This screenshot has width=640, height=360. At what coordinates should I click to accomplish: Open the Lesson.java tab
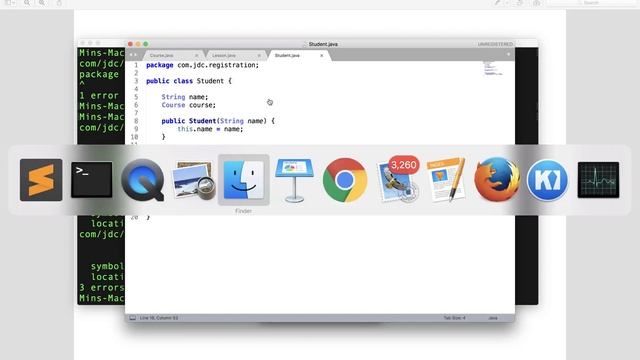coord(224,55)
